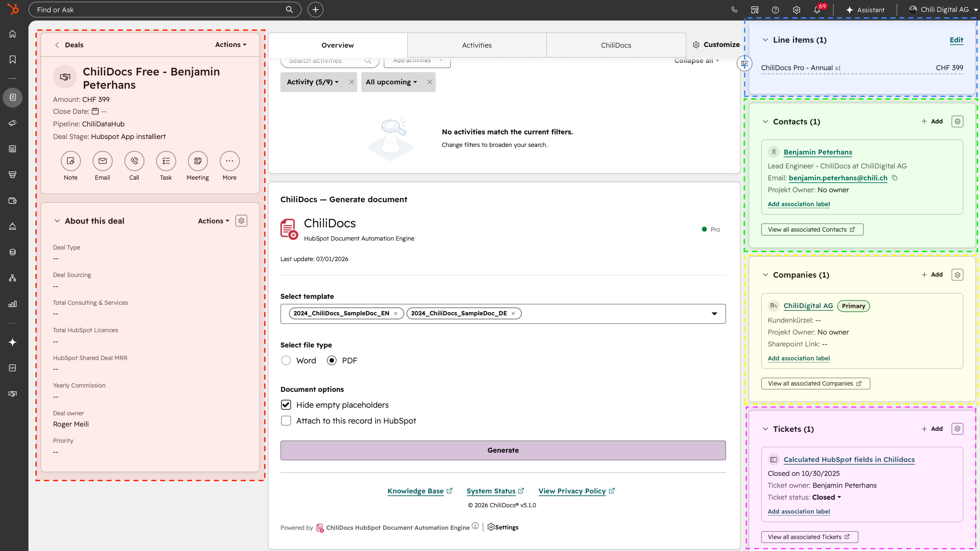Collapse the About this deal section
This screenshot has width=980, height=551.
pos(57,221)
